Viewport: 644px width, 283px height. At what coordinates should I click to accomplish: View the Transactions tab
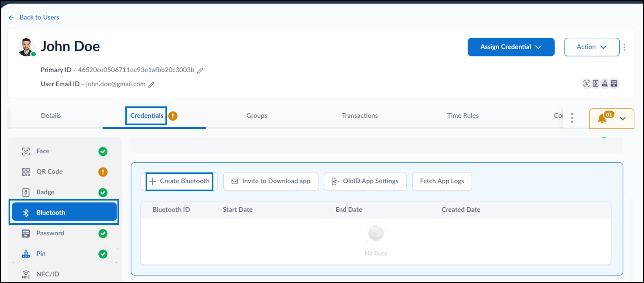[360, 116]
